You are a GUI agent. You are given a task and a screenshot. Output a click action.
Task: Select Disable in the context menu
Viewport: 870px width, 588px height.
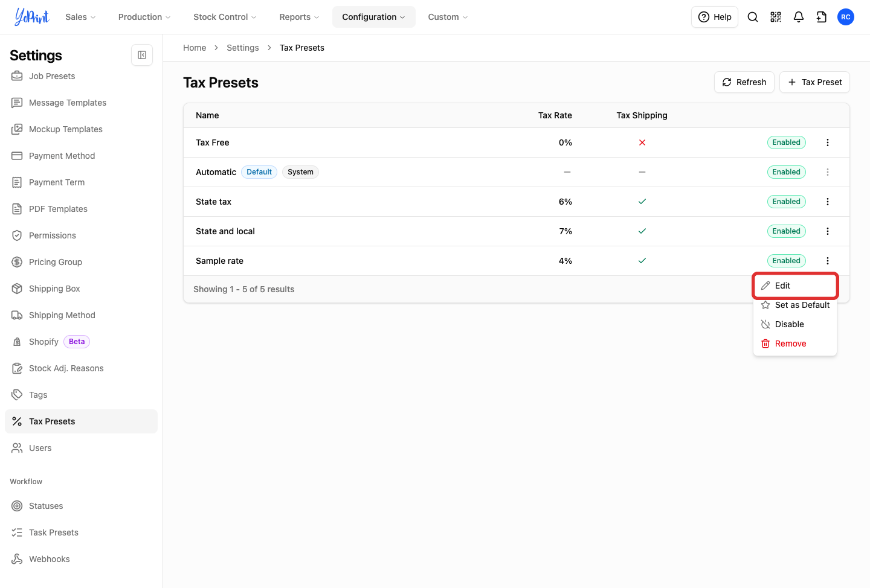pos(795,324)
